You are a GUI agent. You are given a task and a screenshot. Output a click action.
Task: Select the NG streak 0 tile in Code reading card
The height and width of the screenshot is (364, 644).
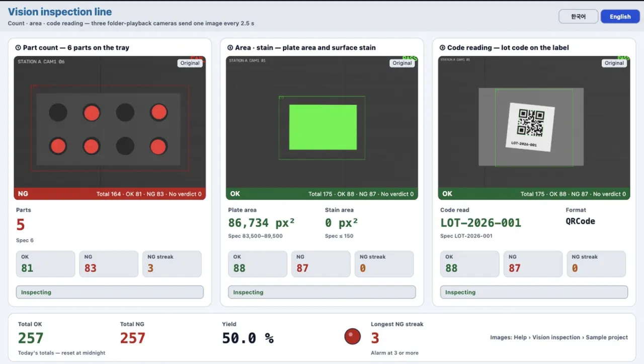597,264
